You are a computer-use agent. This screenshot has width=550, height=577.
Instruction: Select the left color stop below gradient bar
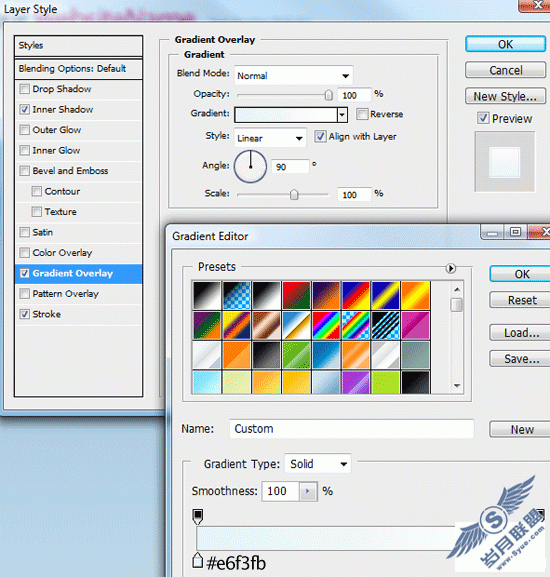198,560
